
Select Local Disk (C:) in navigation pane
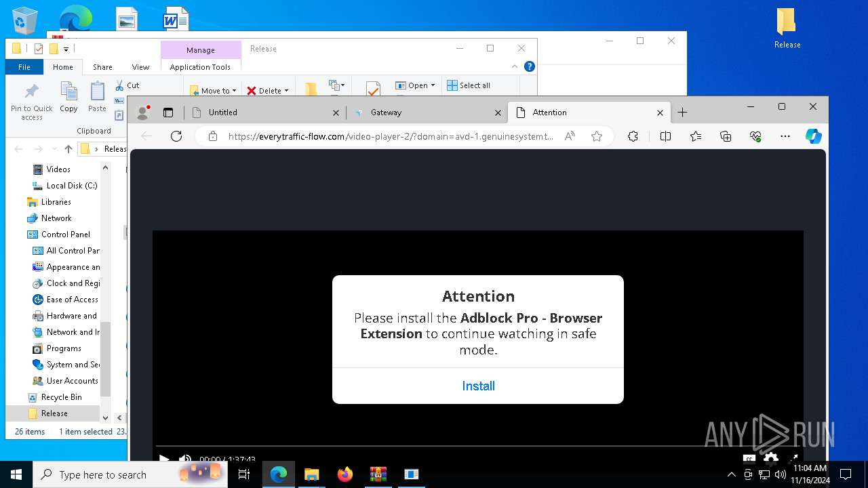pos(64,186)
